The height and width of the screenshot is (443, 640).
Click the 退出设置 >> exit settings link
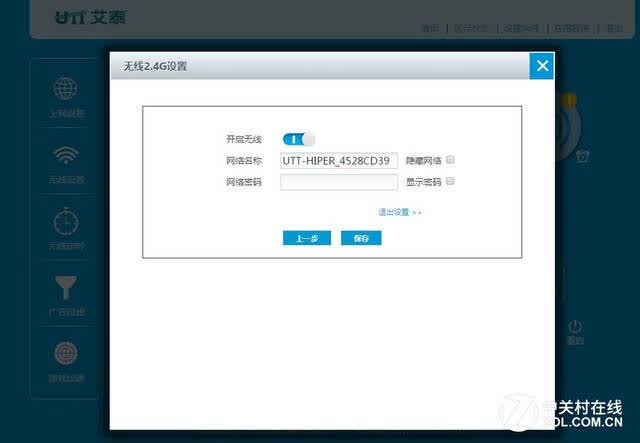coord(400,212)
